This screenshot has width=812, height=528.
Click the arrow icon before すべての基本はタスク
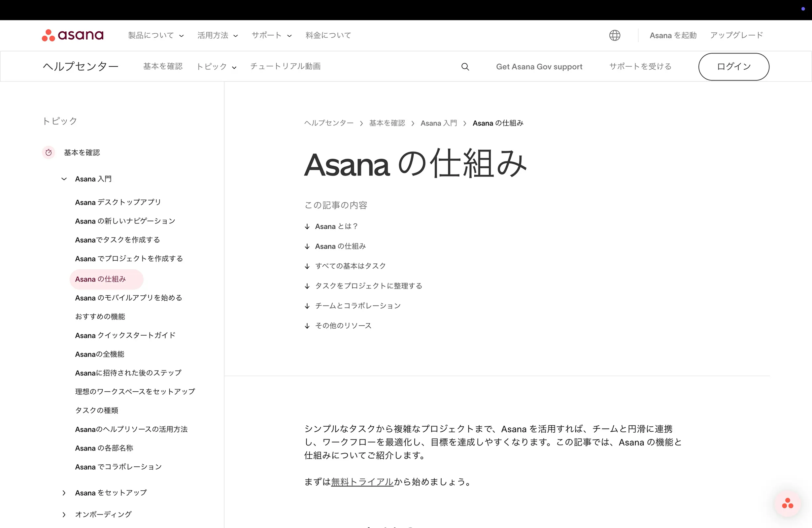point(307,266)
